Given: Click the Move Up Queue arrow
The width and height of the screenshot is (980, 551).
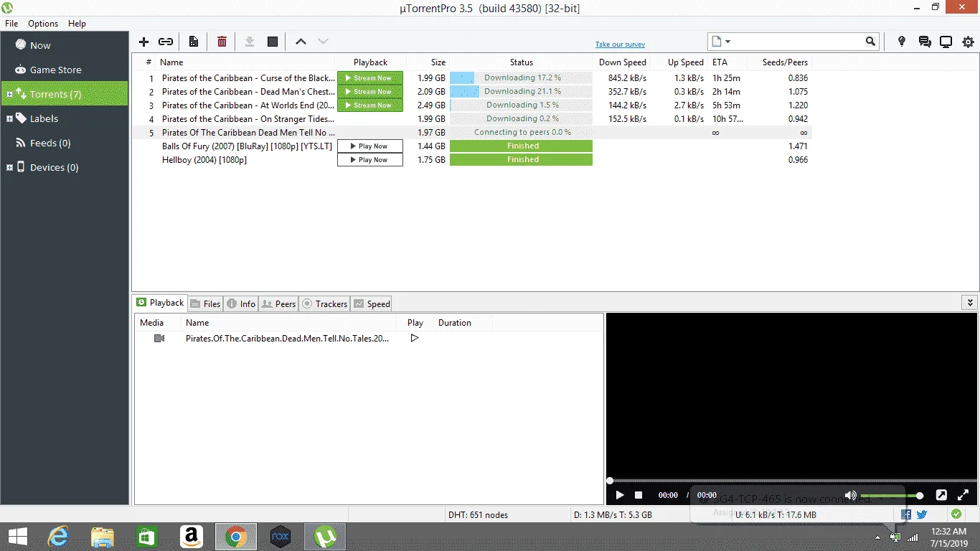Looking at the screenshot, I should tap(301, 42).
